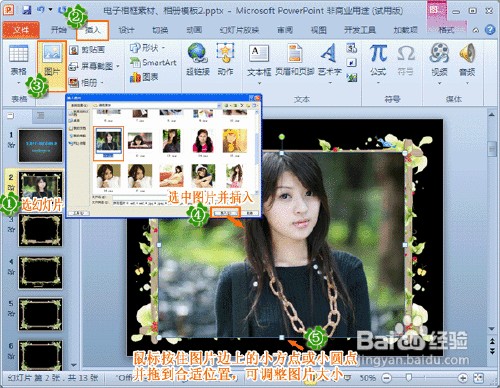
Task: Open PowerPoint help question mark icon
Action: (x=490, y=30)
